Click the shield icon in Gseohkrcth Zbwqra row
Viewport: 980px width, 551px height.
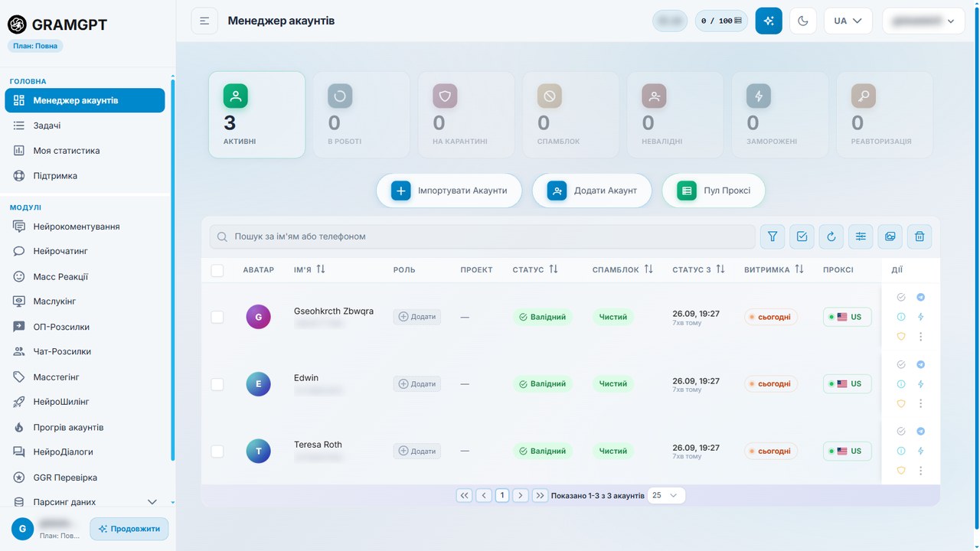click(x=901, y=336)
